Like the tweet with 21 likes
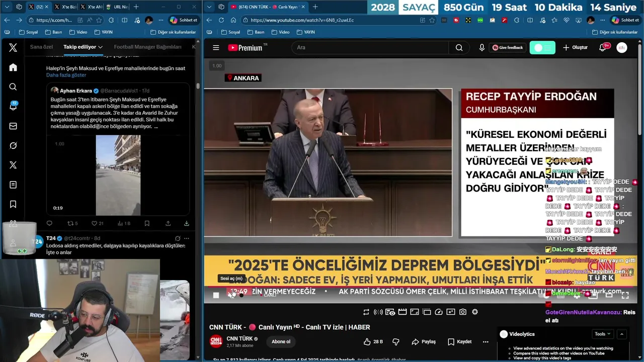This screenshot has width=644, height=362. 97,223
